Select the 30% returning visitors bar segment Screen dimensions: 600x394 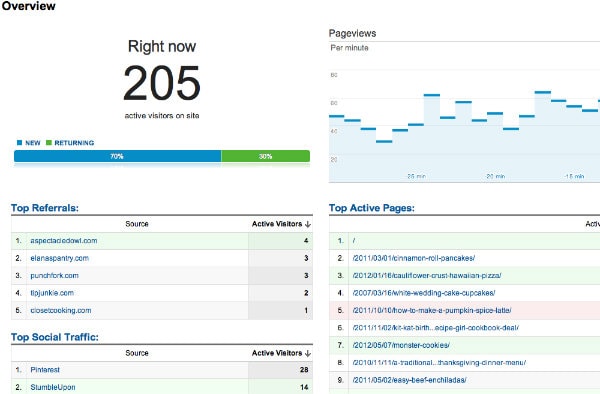pyautogui.click(x=266, y=156)
